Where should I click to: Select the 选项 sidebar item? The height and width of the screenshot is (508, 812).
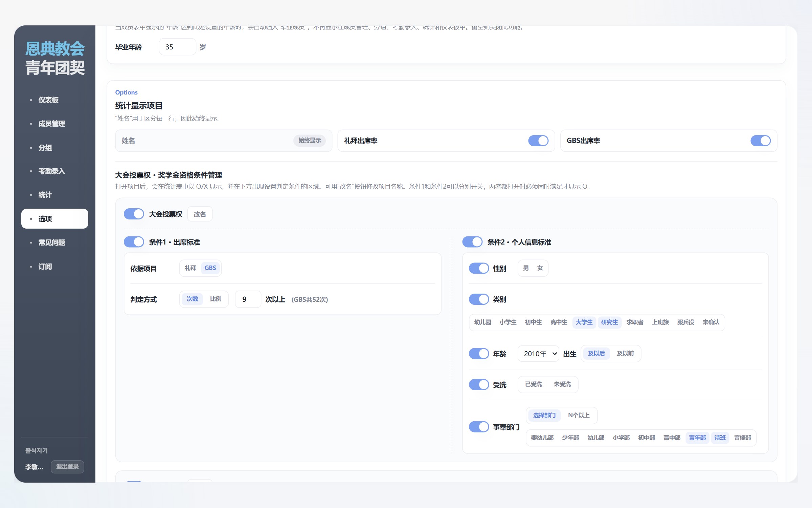click(x=54, y=219)
